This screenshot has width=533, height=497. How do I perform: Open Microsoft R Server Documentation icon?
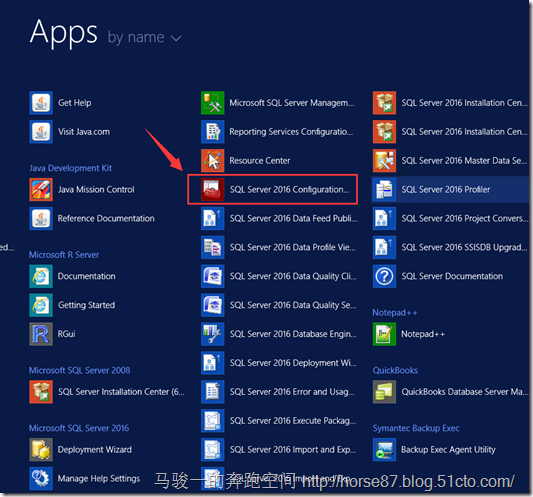point(41,276)
